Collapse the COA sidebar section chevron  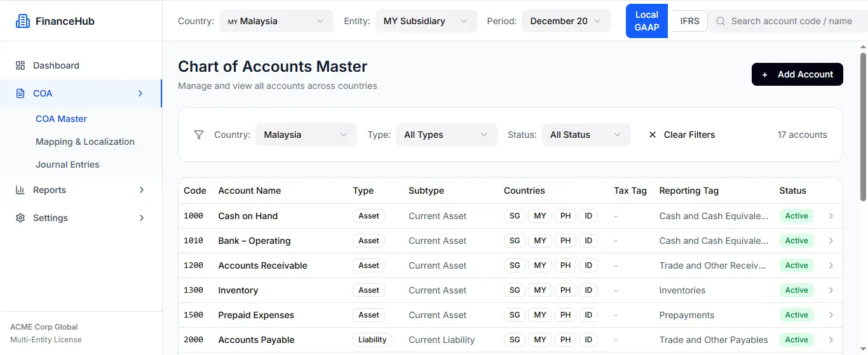[140, 93]
